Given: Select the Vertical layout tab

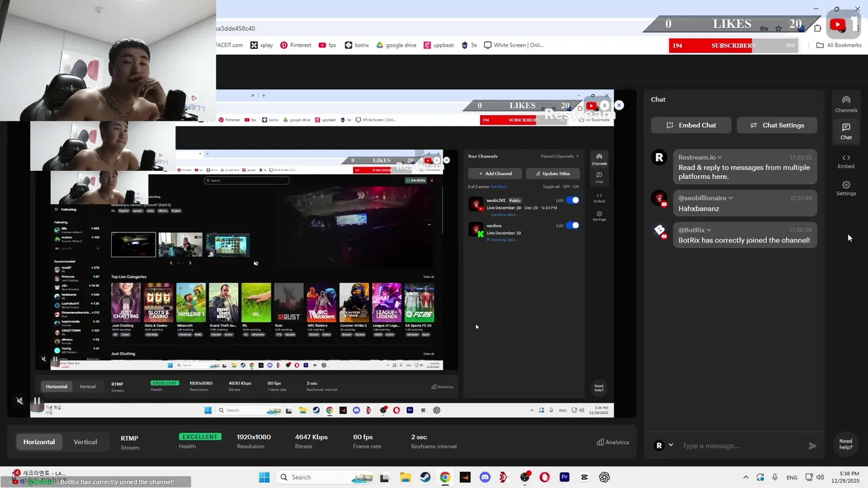Looking at the screenshot, I should point(85,442).
